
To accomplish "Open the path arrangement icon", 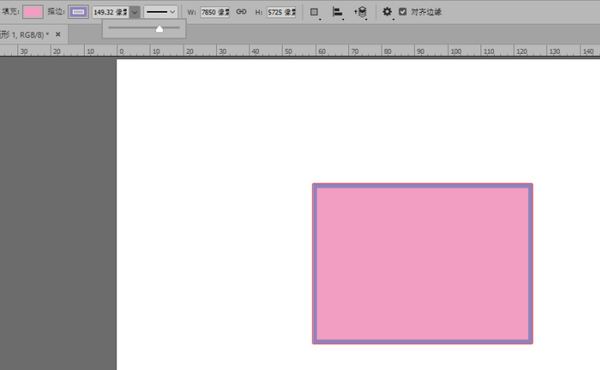I will 360,12.
